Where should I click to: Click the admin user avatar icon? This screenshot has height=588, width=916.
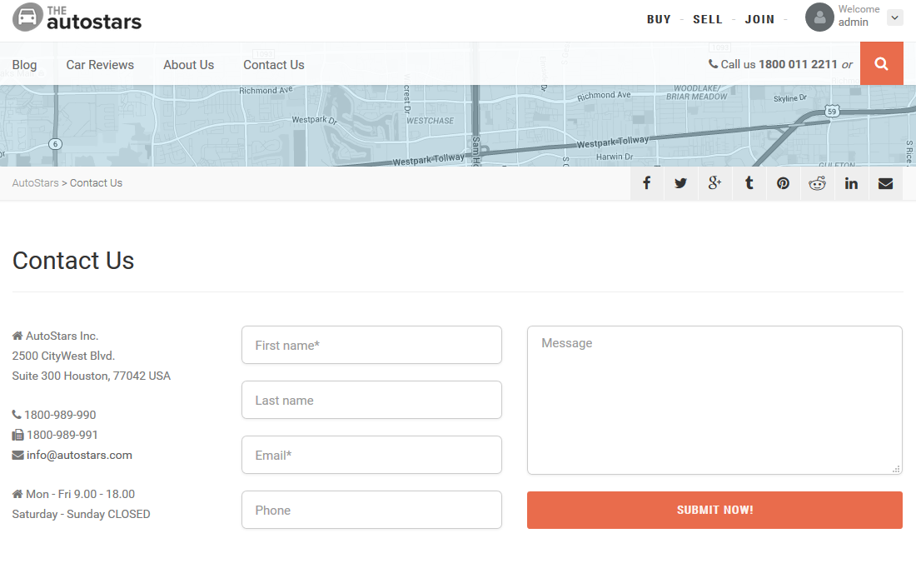819,17
